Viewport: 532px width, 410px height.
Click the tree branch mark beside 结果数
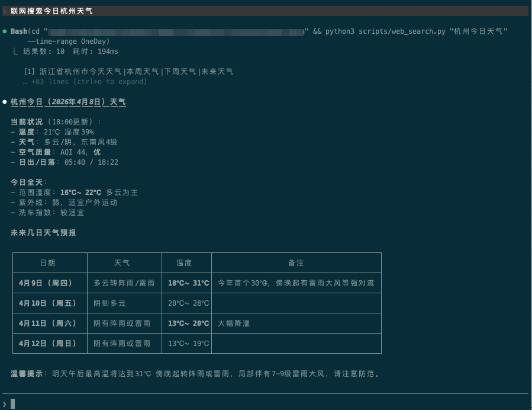(15, 52)
